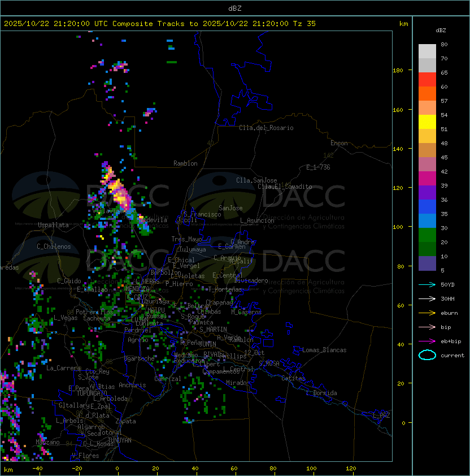
Task: Click the 'dBZ' title at top center
Action: tap(235, 8)
